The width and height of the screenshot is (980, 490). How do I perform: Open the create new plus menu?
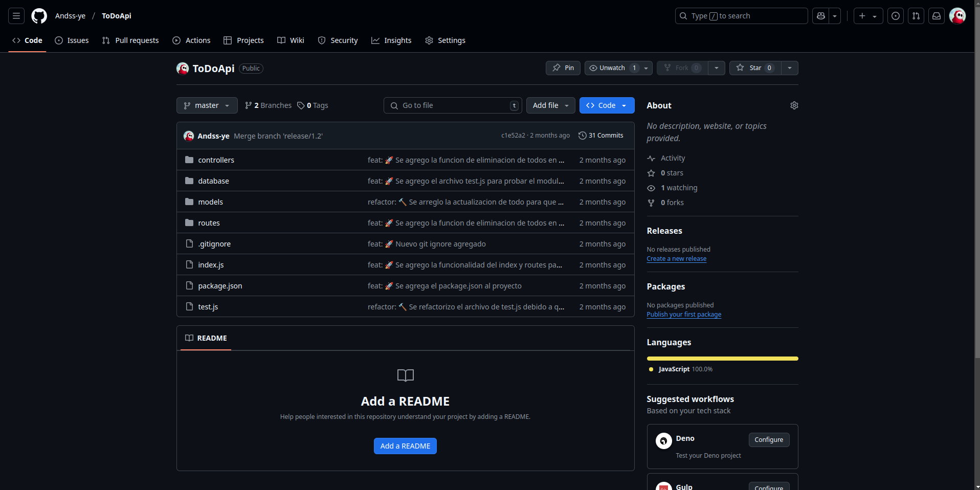tap(868, 16)
